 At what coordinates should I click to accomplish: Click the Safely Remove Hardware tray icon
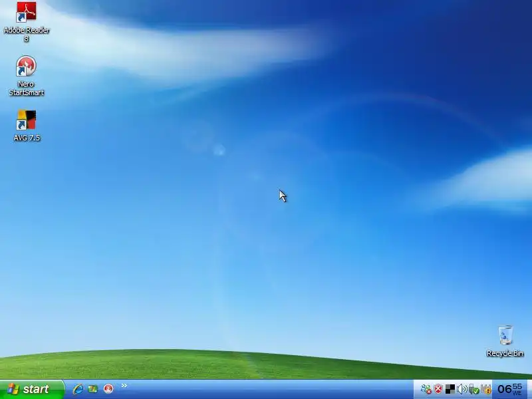point(473,389)
